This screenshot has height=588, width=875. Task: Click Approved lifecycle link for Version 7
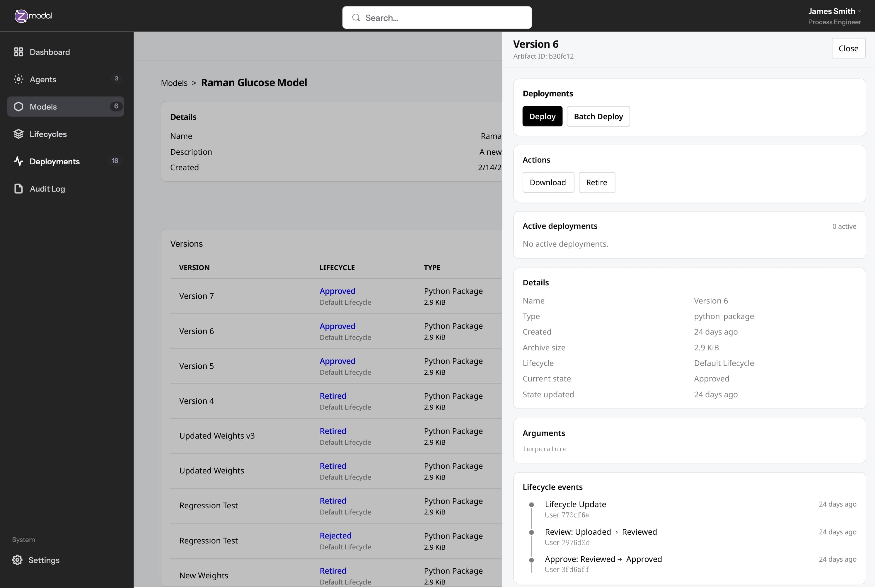point(337,291)
